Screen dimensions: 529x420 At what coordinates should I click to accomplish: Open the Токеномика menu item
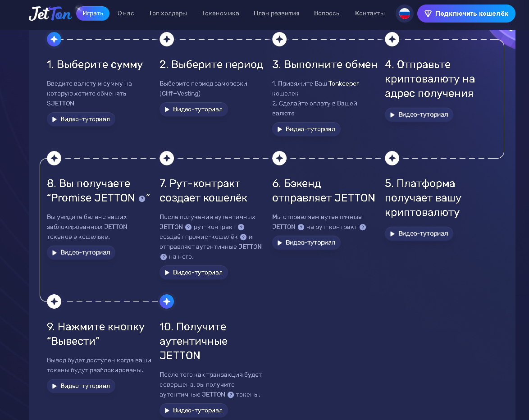coord(220,14)
